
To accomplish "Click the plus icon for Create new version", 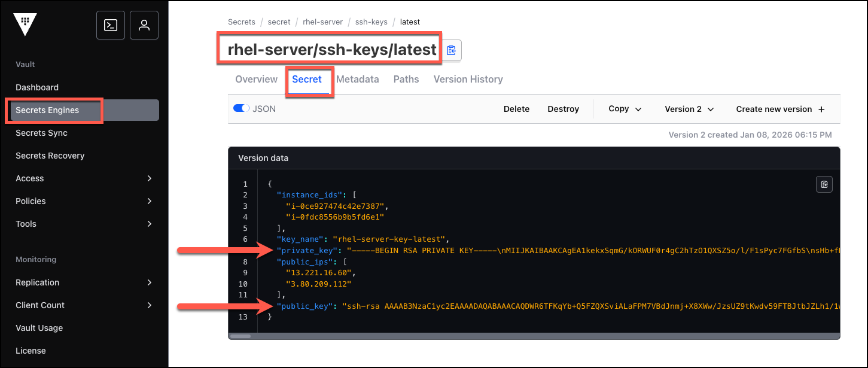I will pos(821,110).
